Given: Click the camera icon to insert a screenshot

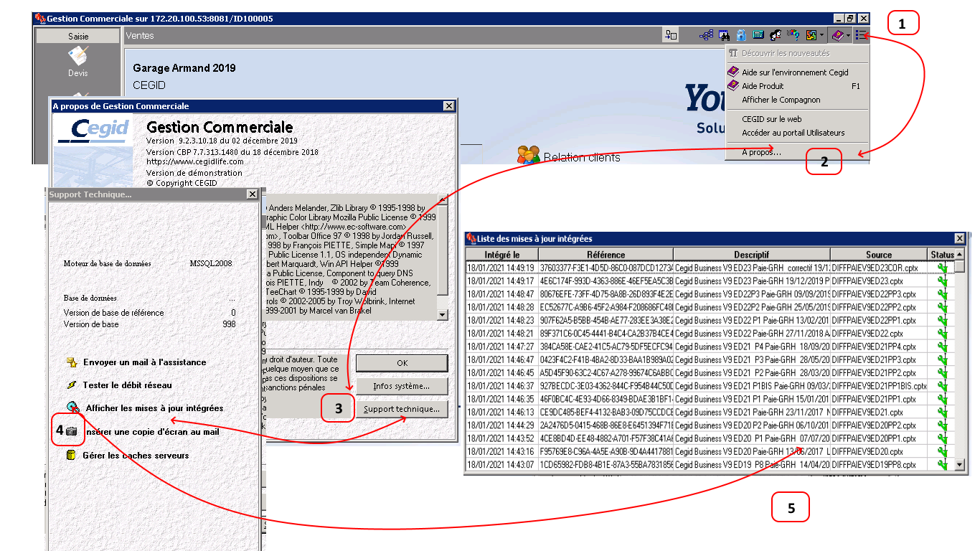Looking at the screenshot, I should pos(71,432).
